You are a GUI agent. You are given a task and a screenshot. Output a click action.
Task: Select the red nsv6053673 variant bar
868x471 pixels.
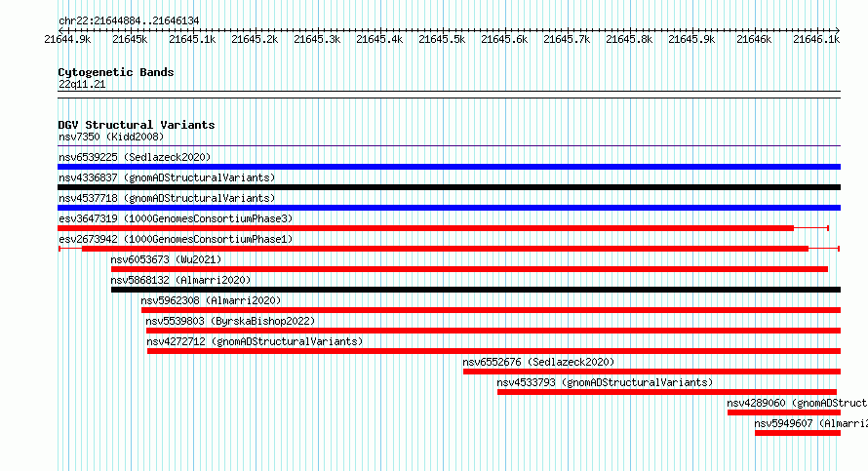[469, 269]
